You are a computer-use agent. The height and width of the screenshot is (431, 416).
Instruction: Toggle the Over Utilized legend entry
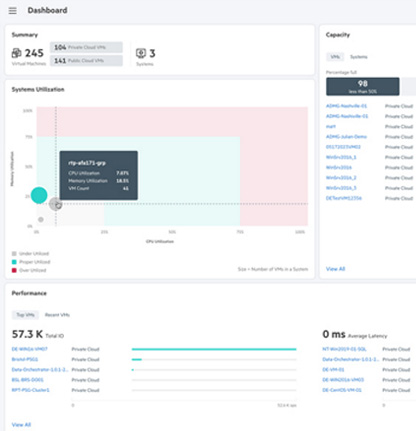(x=29, y=270)
